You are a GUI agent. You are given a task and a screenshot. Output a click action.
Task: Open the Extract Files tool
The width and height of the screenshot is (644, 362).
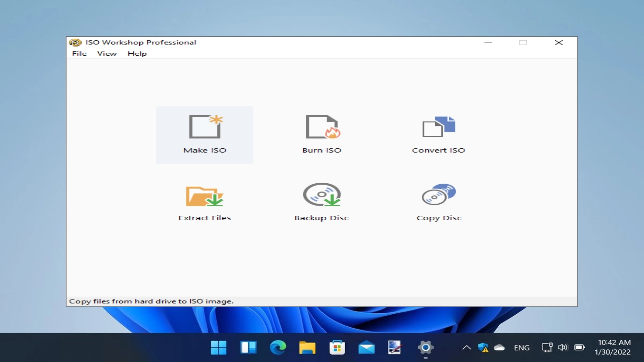205,202
